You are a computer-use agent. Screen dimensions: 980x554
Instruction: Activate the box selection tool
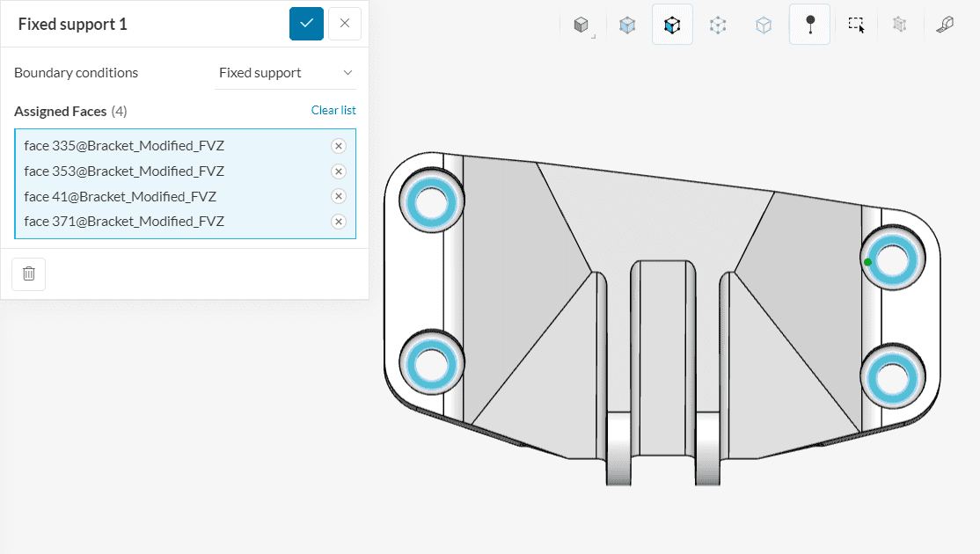click(x=855, y=26)
